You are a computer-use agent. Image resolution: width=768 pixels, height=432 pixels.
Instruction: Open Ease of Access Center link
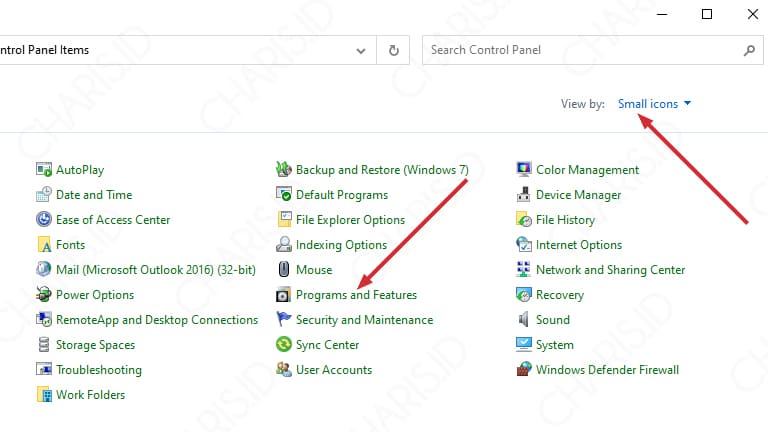[x=113, y=220]
